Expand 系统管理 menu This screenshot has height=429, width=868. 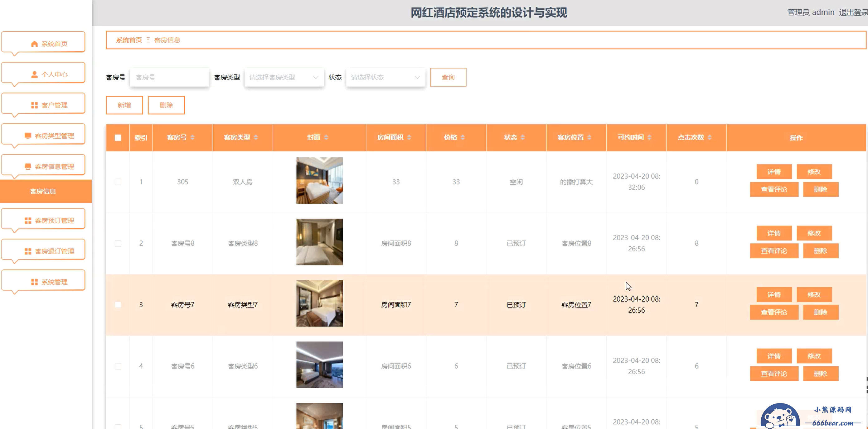[x=43, y=281]
